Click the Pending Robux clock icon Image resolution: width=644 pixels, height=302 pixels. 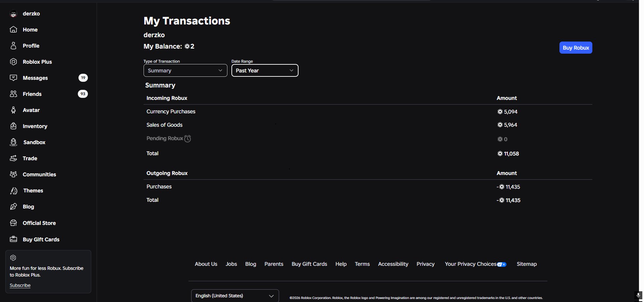coord(187,138)
